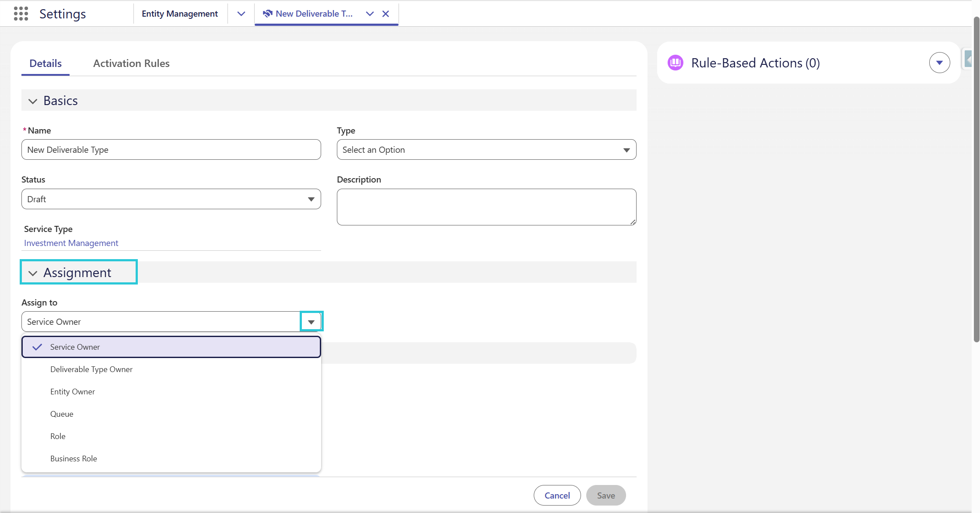Screen dimensions: 980x513
Task: Close the New Deliverable T... tab
Action: [x=385, y=14]
